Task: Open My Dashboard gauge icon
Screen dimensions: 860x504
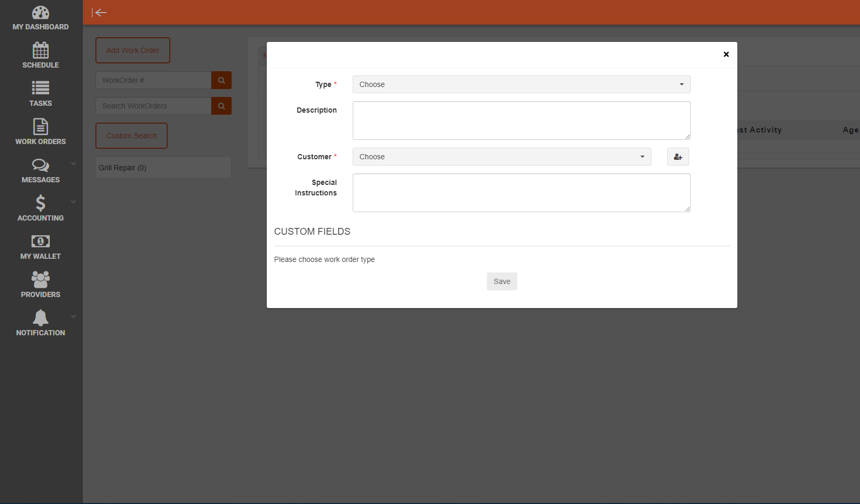Action: click(40, 13)
